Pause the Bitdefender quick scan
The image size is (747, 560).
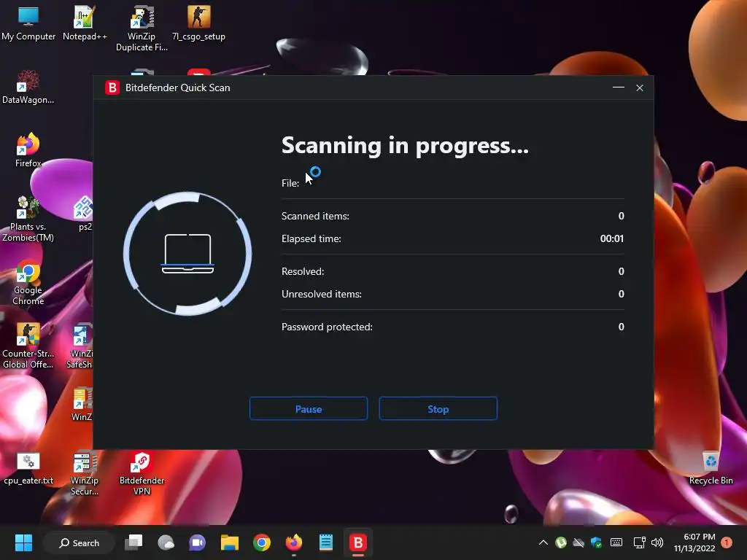(309, 408)
